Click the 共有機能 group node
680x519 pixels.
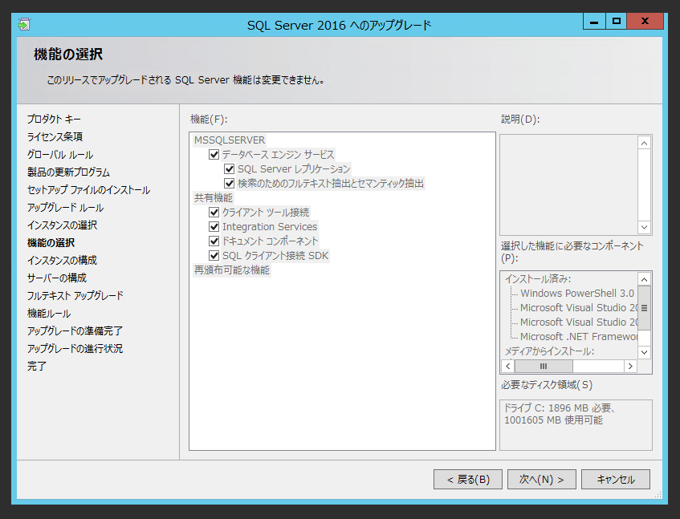tap(213, 198)
